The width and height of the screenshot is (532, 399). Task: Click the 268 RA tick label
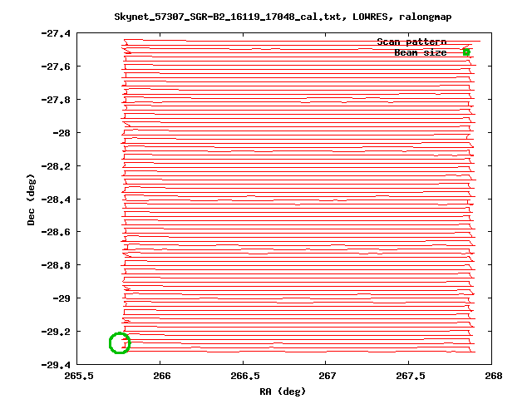coord(493,376)
